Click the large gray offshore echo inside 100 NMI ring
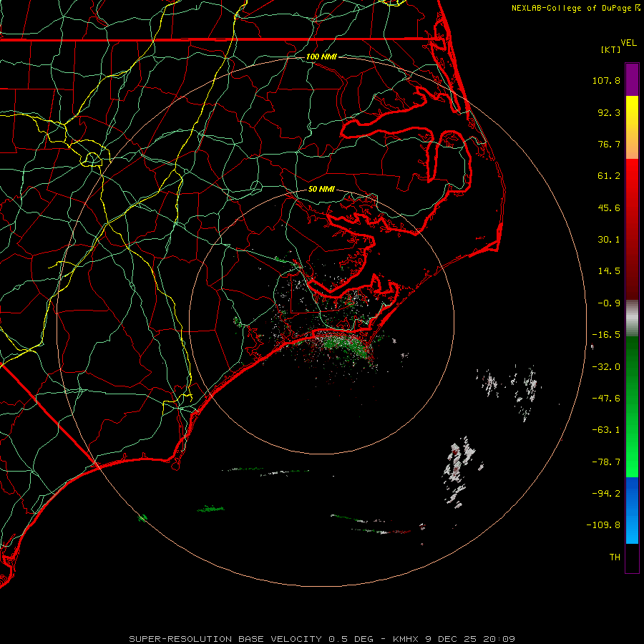The width and height of the screenshot is (644, 644). point(458,472)
